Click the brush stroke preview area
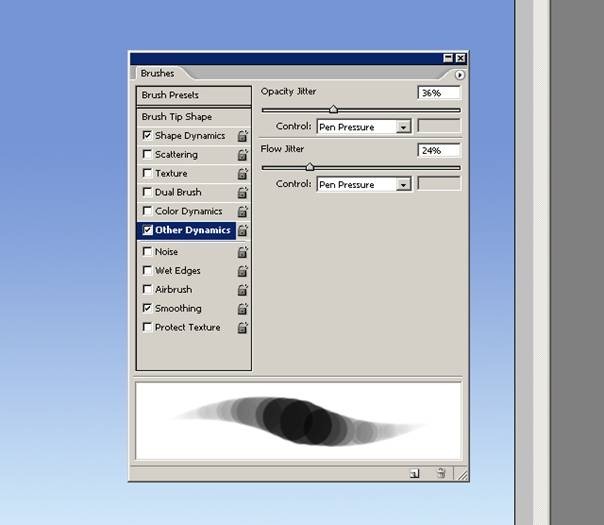 298,420
